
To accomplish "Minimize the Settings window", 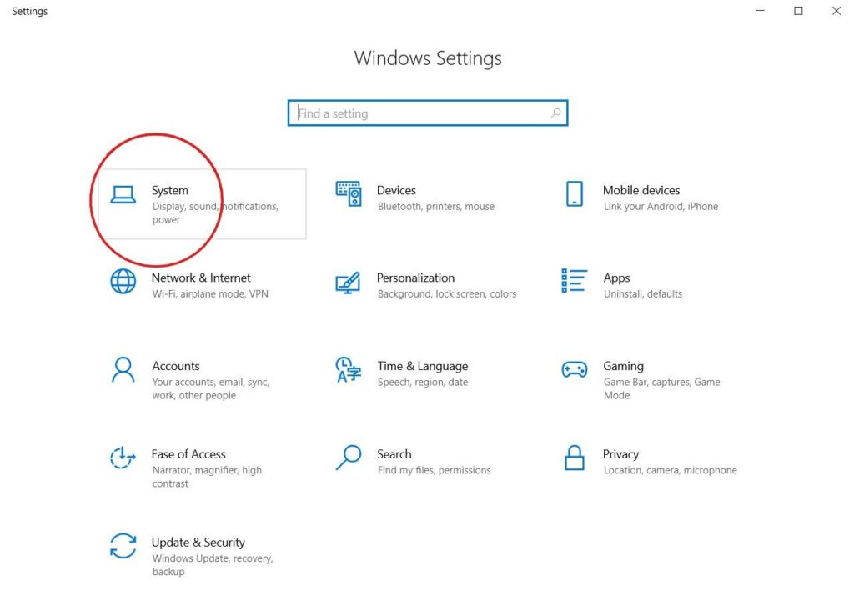I will click(x=761, y=11).
